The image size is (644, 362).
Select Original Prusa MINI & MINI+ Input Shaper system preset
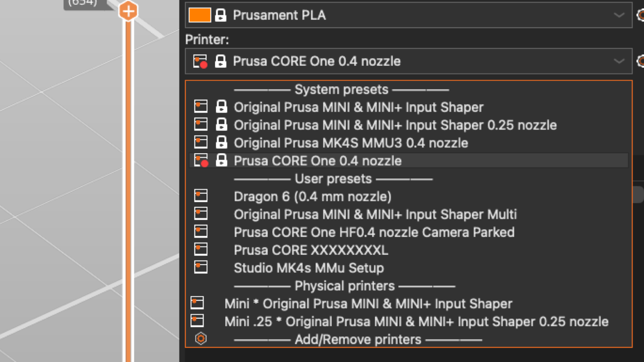(x=409, y=107)
